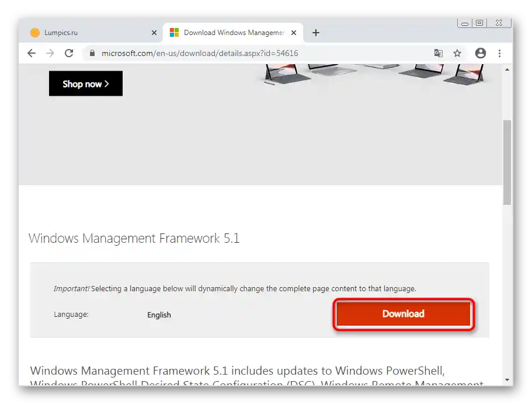This screenshot has width=532, height=405.
Task: Close the Download Windows Management tab
Action: (294, 33)
